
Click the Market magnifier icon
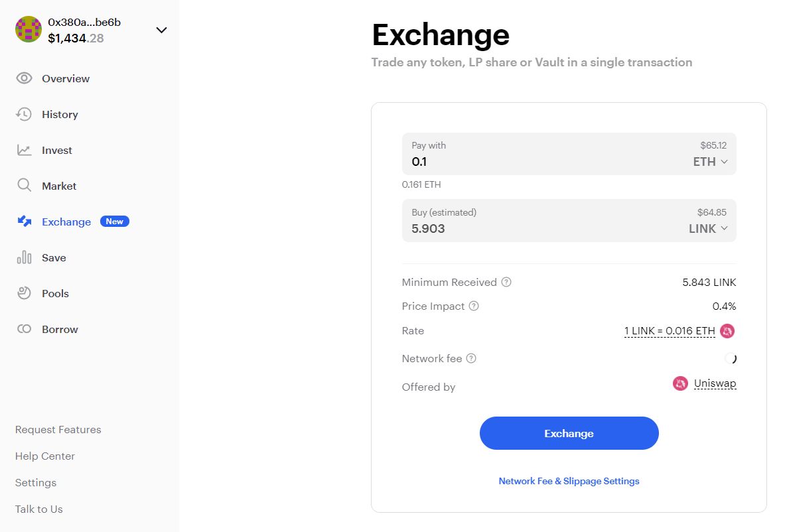click(x=25, y=186)
